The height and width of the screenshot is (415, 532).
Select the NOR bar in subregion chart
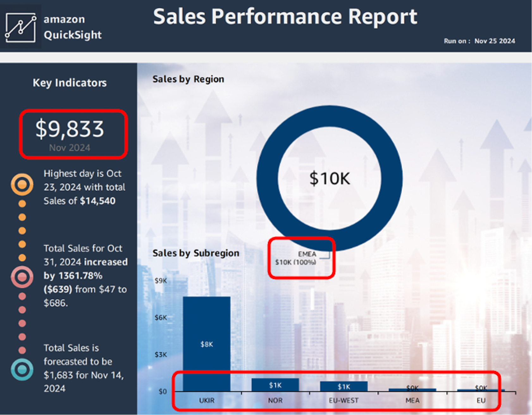pyautogui.click(x=275, y=385)
